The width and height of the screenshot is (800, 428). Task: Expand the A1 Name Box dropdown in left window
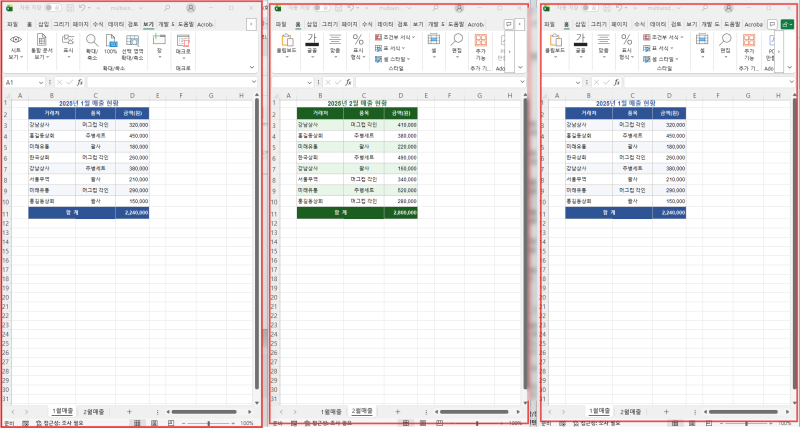(42, 82)
